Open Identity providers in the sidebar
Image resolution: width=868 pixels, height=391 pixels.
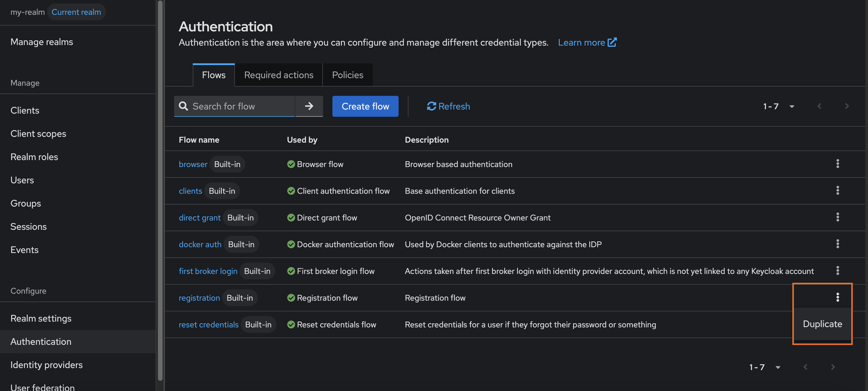46,365
